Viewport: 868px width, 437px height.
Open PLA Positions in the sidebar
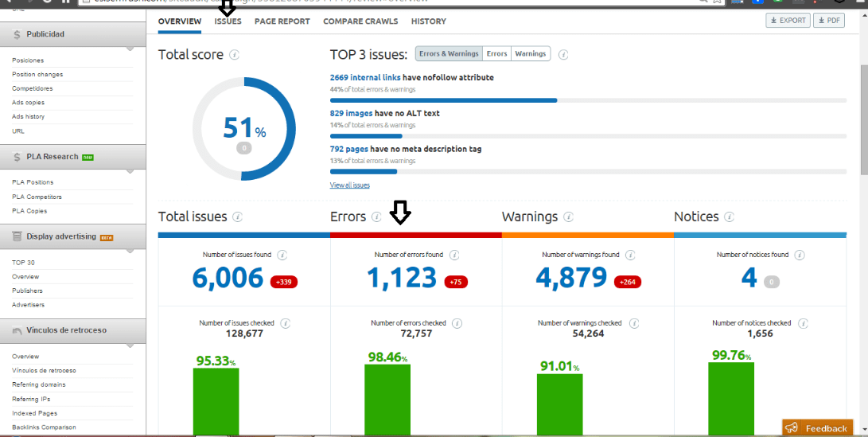tap(33, 182)
